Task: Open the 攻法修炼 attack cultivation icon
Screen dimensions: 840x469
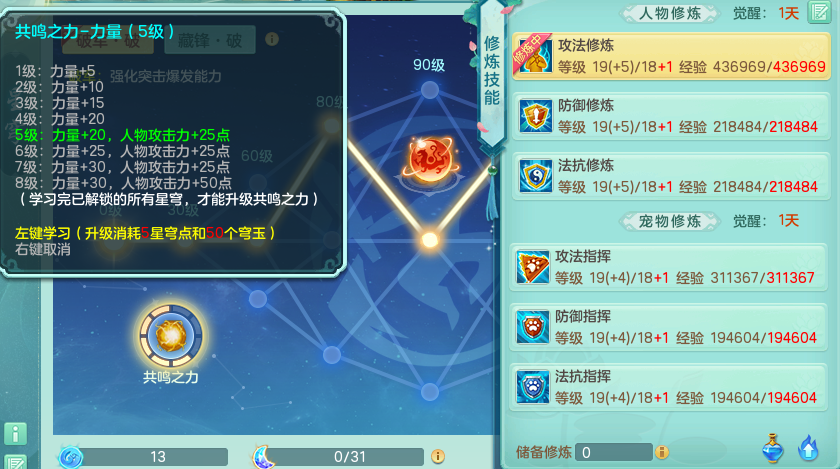Action: click(535, 56)
